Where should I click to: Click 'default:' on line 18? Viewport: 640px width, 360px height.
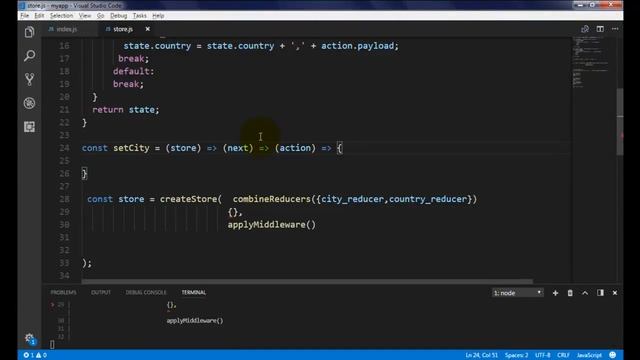[x=133, y=71]
